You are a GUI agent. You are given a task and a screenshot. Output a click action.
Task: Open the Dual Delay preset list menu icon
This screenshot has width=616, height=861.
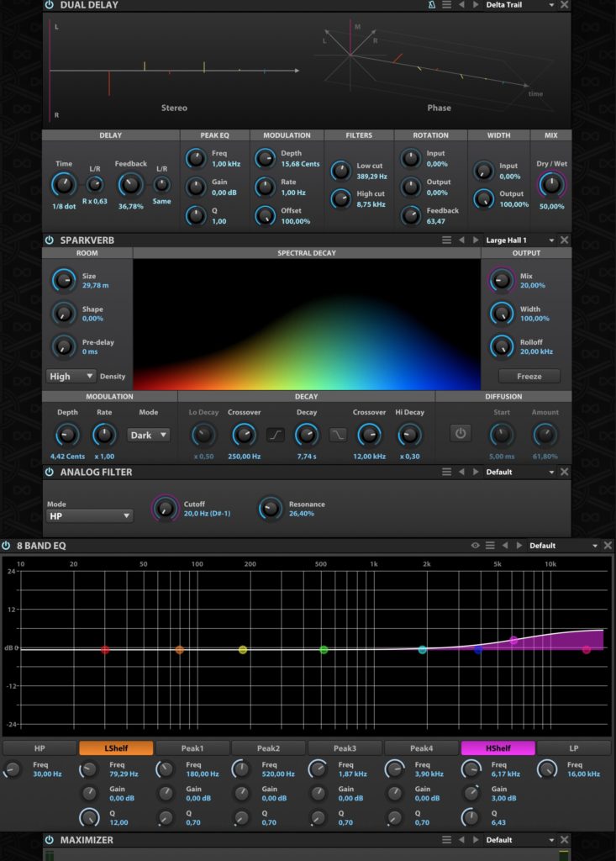click(447, 5)
